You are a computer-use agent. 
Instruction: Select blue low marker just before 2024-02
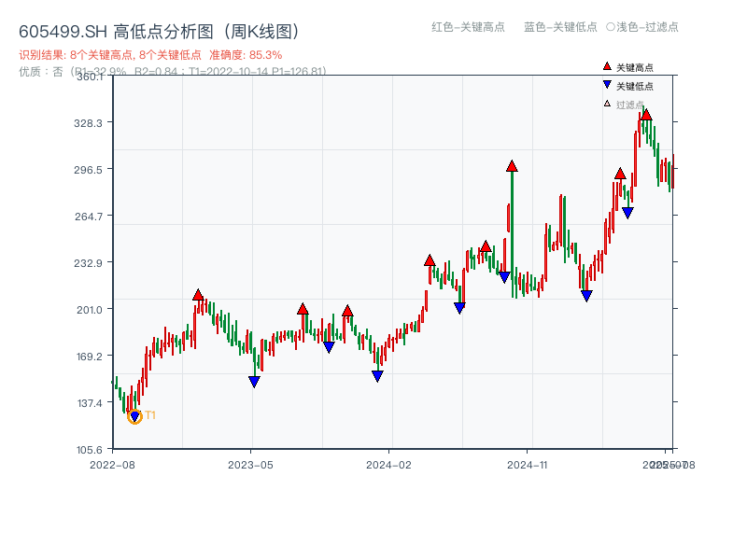[x=377, y=376]
